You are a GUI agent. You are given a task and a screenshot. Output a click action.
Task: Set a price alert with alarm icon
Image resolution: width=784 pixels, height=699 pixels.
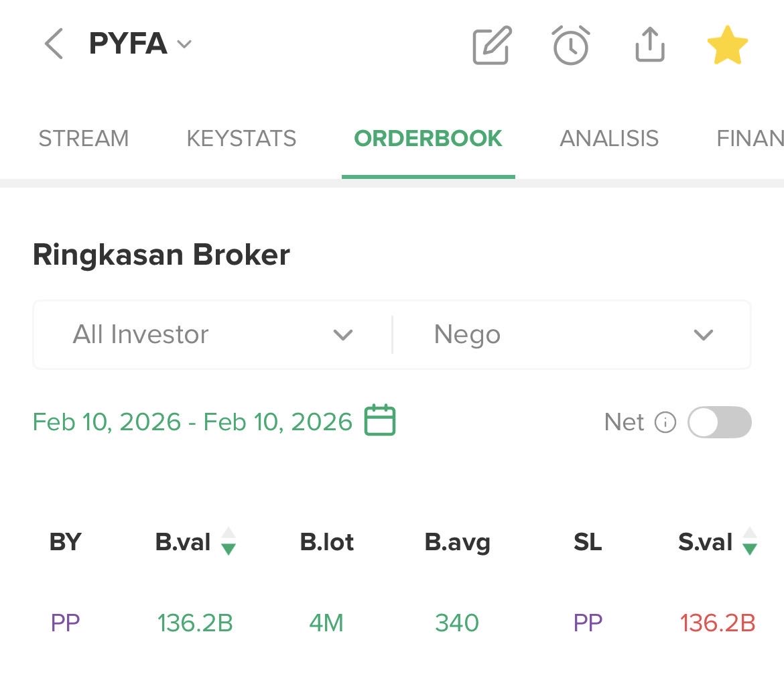[571, 46]
